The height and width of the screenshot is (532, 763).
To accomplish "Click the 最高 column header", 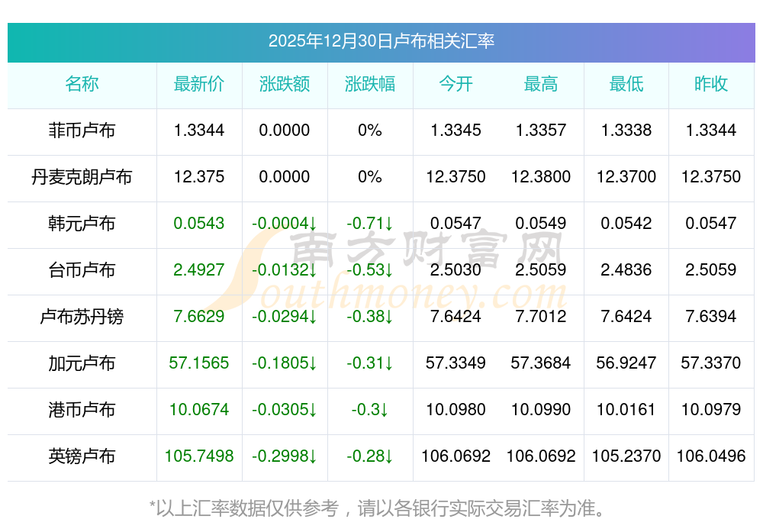I will (541, 84).
